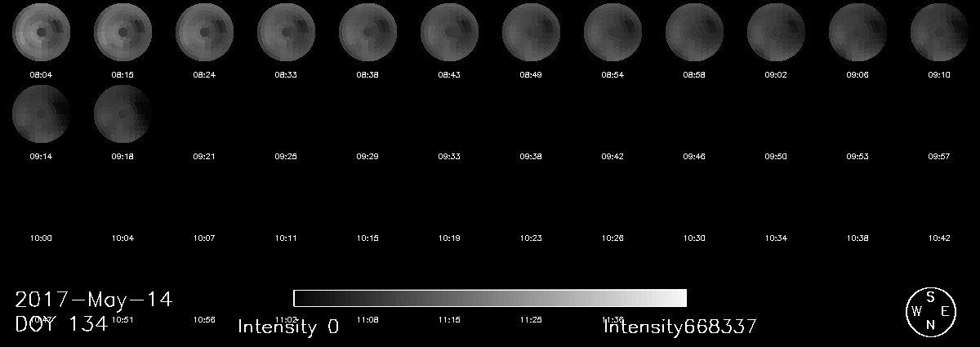Click the disk image above 08:43

pos(449,32)
